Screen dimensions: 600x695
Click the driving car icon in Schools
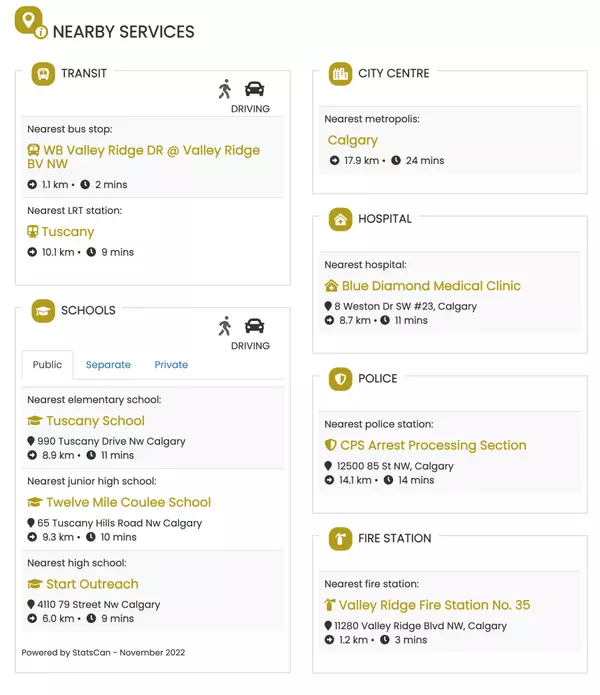[x=254, y=326]
